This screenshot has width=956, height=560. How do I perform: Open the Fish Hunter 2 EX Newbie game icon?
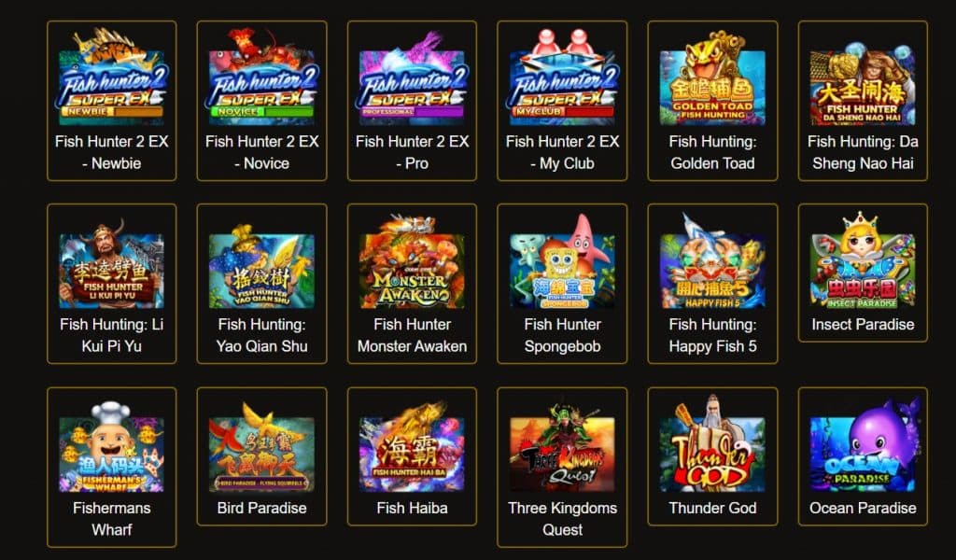112,77
